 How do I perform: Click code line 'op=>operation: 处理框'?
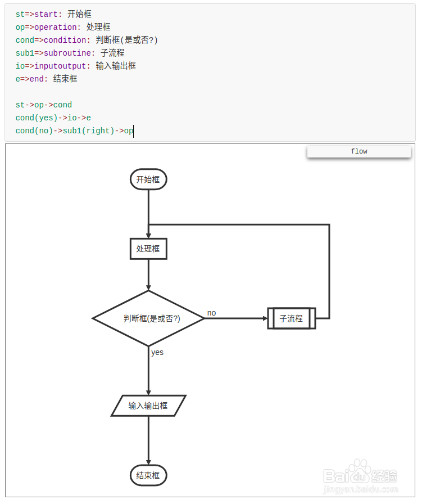coord(63,27)
